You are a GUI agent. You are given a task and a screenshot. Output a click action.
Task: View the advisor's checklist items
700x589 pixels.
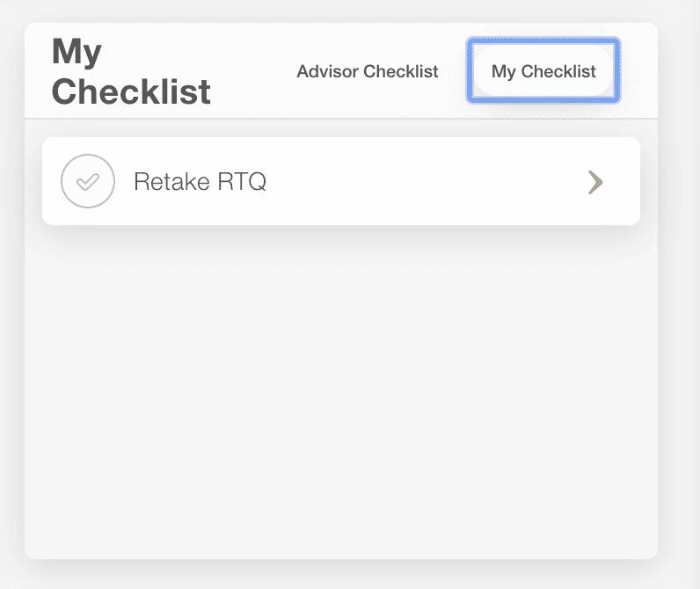(x=368, y=71)
